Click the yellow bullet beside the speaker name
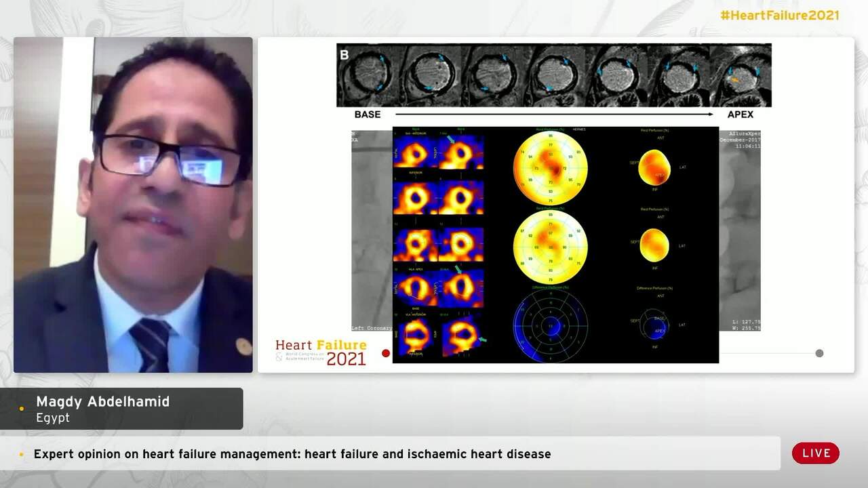The image size is (868, 488). tap(22, 409)
